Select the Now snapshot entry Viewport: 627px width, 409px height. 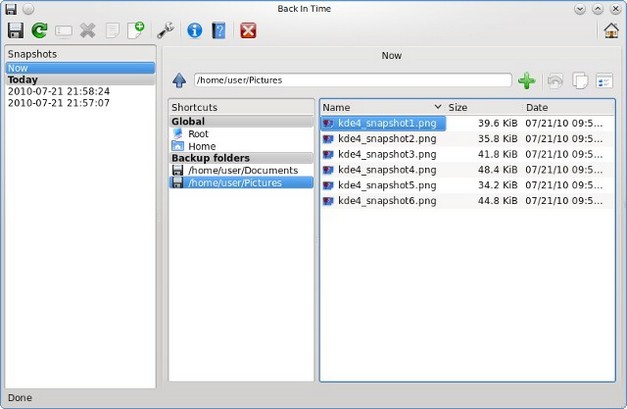point(80,68)
